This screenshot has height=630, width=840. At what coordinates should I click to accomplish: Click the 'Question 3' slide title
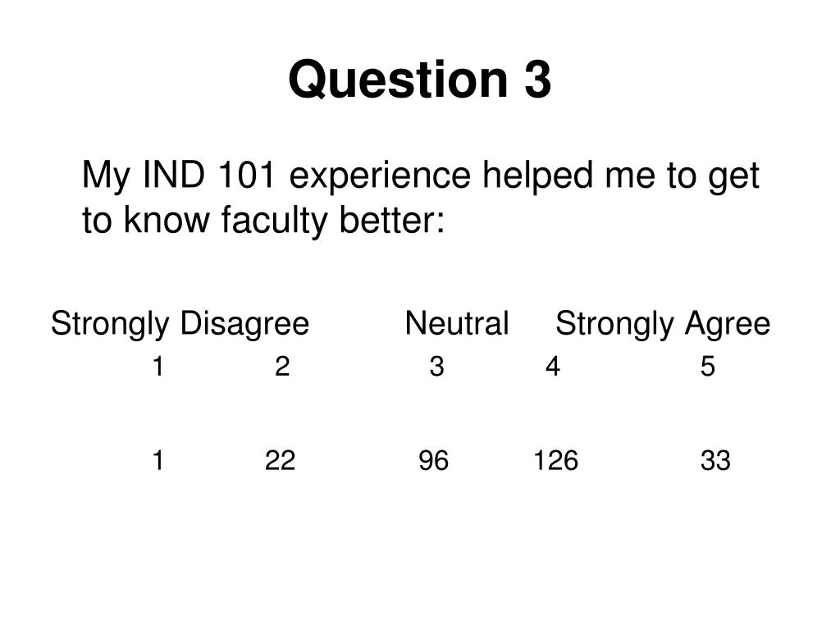(x=419, y=80)
